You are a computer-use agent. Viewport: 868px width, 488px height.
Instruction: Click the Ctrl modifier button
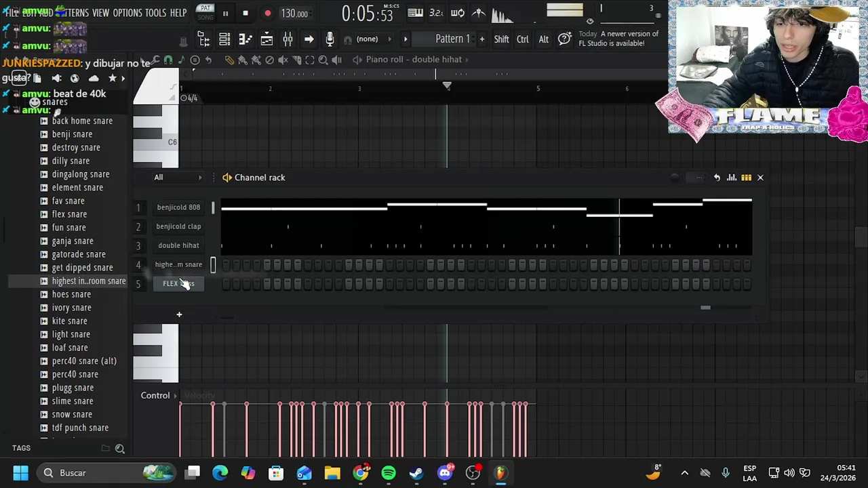[x=523, y=39]
